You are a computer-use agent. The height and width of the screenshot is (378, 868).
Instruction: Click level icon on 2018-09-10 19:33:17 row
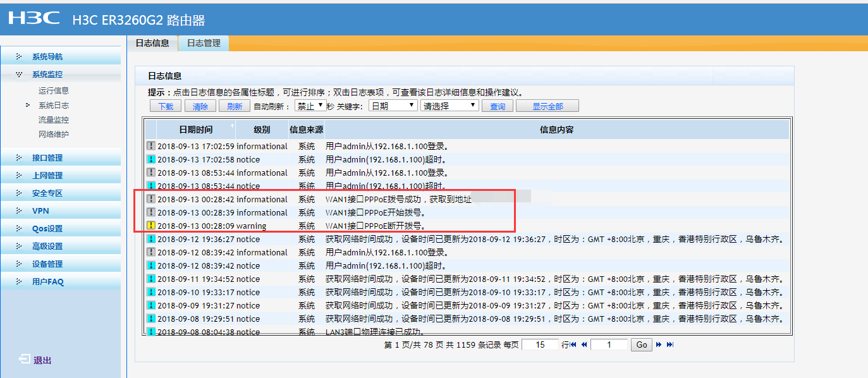(x=151, y=292)
